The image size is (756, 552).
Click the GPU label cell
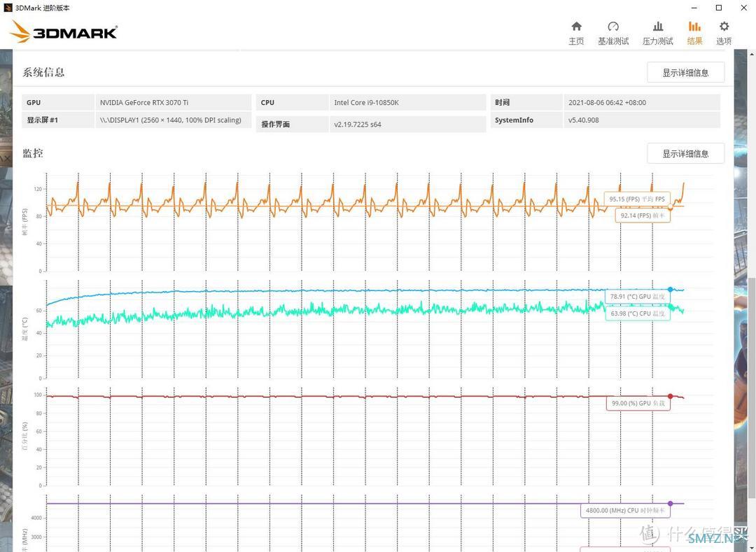pos(58,103)
